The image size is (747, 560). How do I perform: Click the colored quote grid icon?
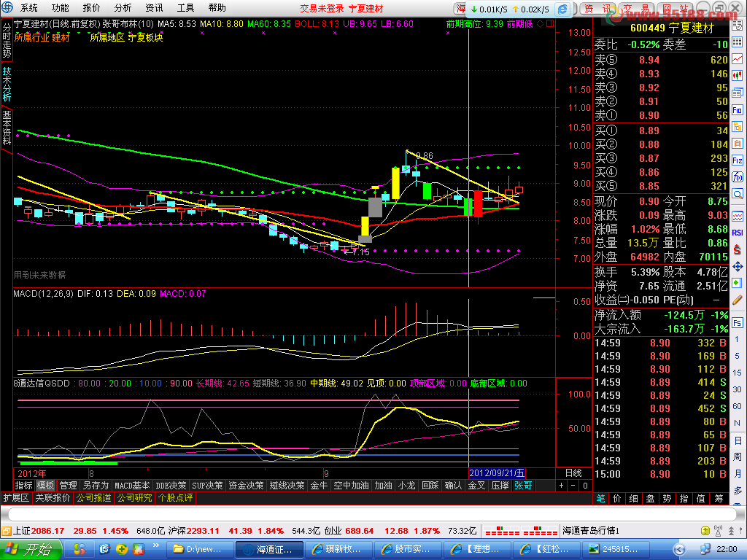tap(738, 42)
